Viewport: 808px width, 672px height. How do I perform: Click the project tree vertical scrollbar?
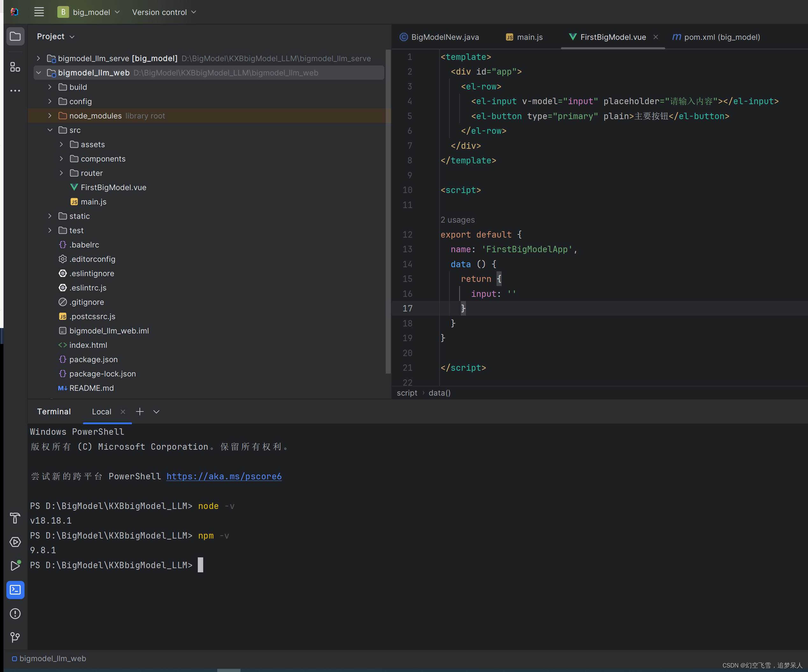point(388,211)
